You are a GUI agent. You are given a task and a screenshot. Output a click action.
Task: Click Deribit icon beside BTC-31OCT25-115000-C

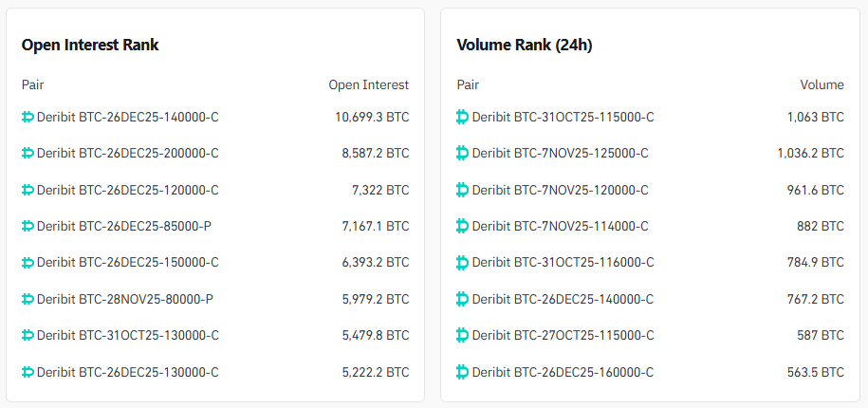tap(463, 117)
